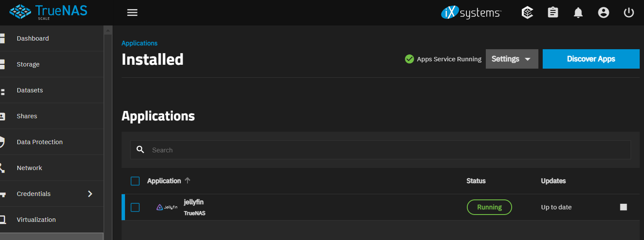
Task: Stop the jellyfin app via square icon
Action: click(623, 207)
